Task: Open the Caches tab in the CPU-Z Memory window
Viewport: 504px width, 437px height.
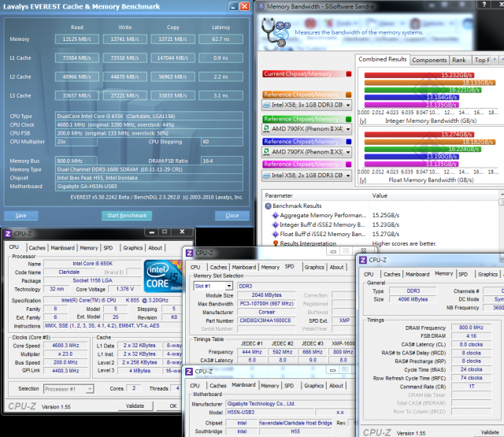Action: point(392,274)
